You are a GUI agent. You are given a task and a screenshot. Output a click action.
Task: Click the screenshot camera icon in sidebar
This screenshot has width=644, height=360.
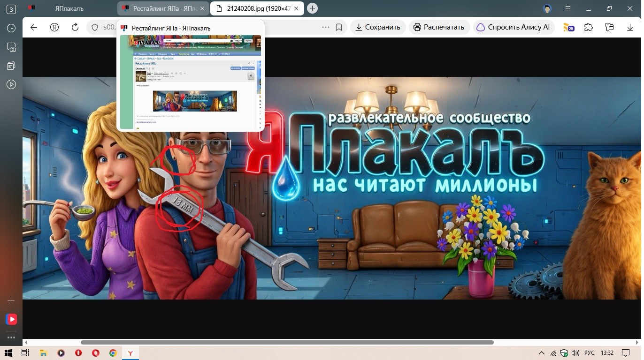(11, 47)
